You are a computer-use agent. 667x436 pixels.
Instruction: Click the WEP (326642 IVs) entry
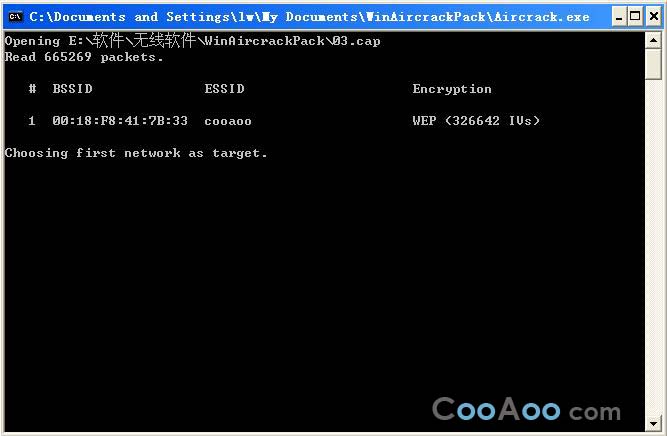476,121
